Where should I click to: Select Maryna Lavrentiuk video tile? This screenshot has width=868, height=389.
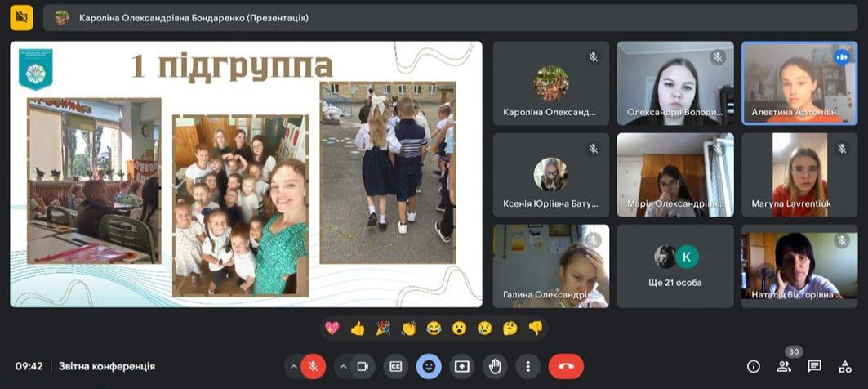pyautogui.click(x=799, y=175)
